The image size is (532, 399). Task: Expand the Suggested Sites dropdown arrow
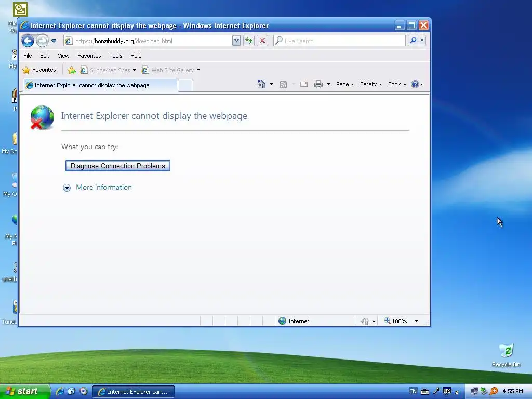pos(135,70)
